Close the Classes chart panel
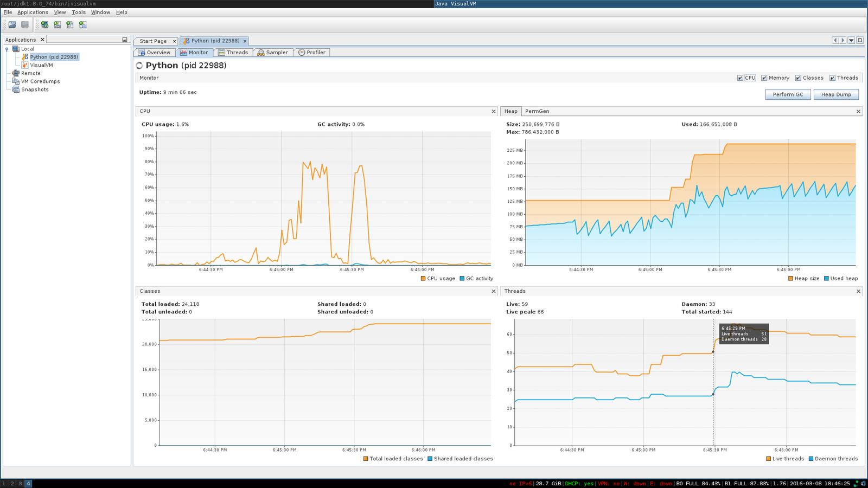 (x=494, y=291)
